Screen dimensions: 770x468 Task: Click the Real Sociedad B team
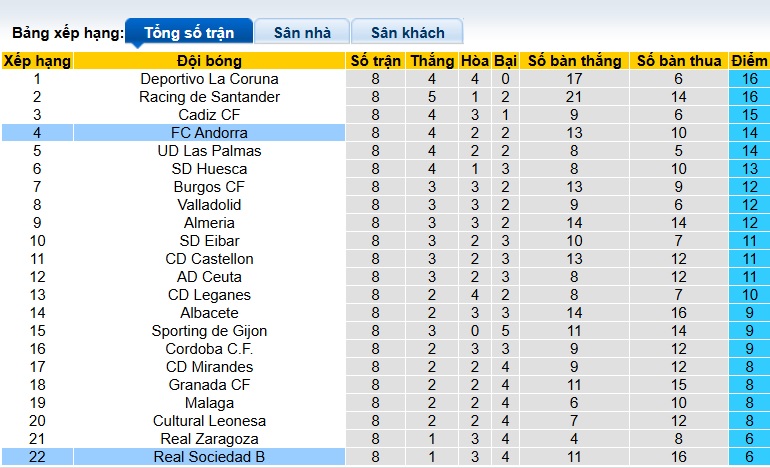209,457
